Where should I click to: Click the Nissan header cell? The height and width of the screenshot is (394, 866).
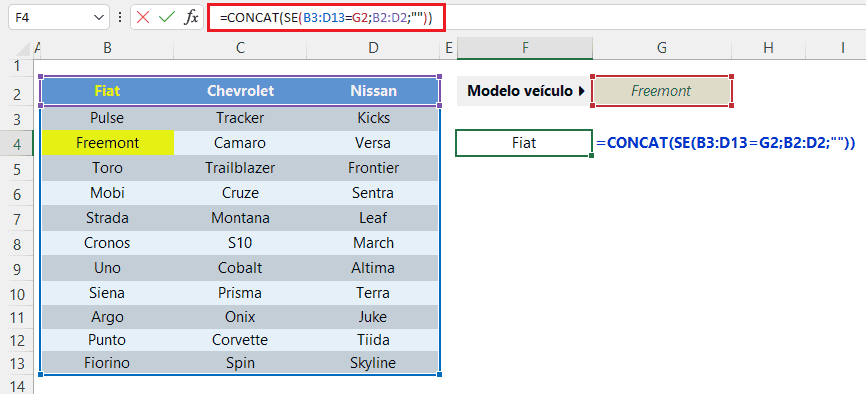click(373, 91)
